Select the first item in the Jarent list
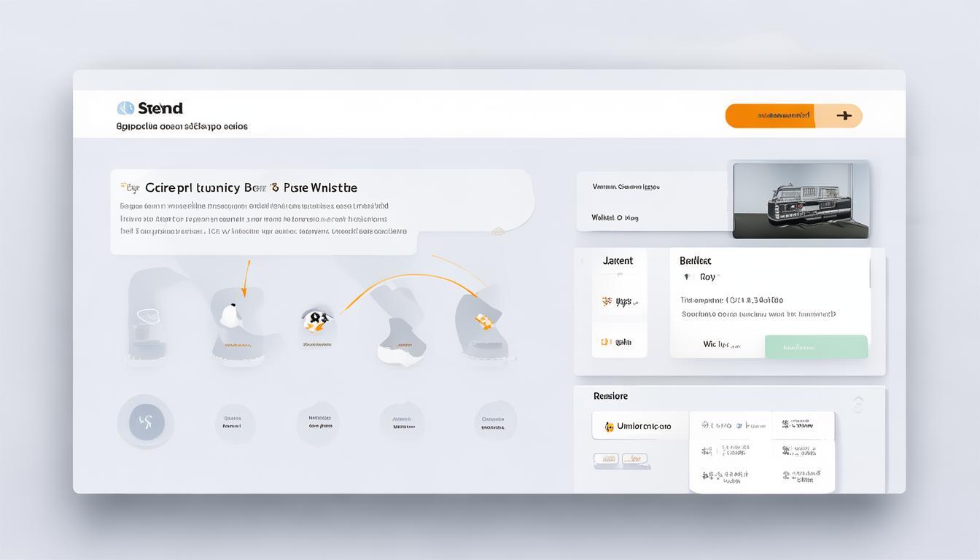Image resolution: width=980 pixels, height=560 pixels. pos(619,301)
